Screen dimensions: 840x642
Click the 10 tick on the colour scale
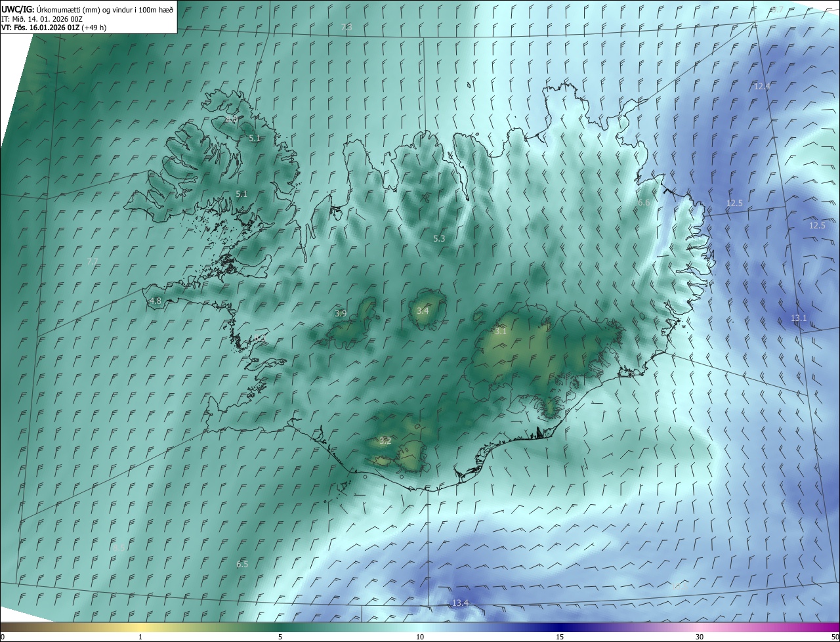pyautogui.click(x=420, y=637)
